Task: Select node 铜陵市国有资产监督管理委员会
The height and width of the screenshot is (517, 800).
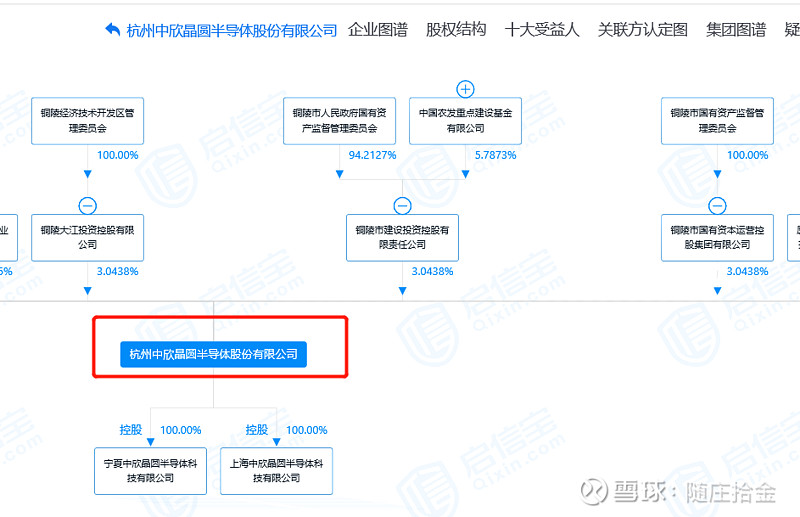Action: [717, 121]
